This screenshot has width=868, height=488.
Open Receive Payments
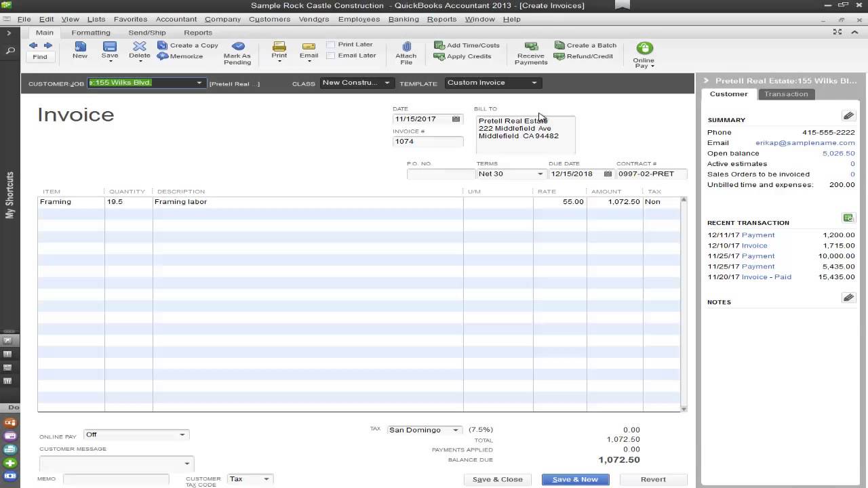(531, 53)
